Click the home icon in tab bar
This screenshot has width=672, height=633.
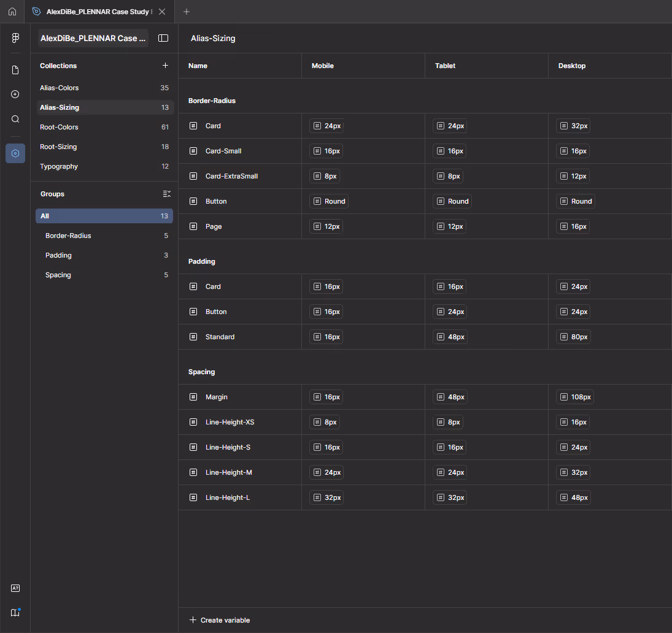click(12, 12)
